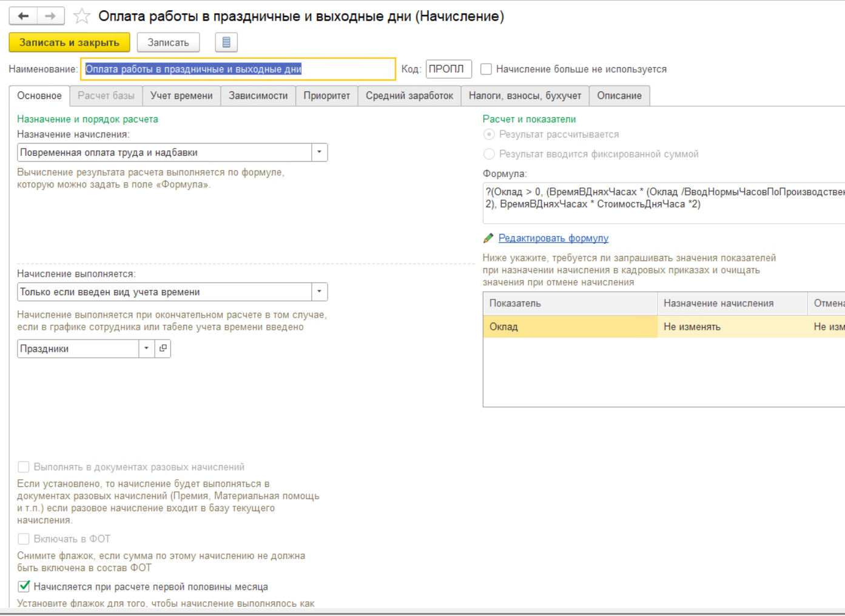Add this accrual to favorites with star
Screen dimensions: 845x616
[82, 16]
